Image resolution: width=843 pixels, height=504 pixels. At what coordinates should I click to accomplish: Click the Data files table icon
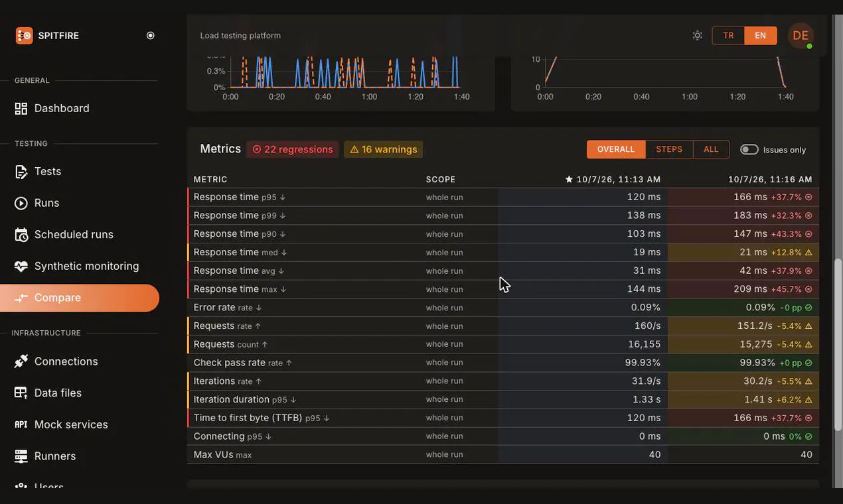21,393
